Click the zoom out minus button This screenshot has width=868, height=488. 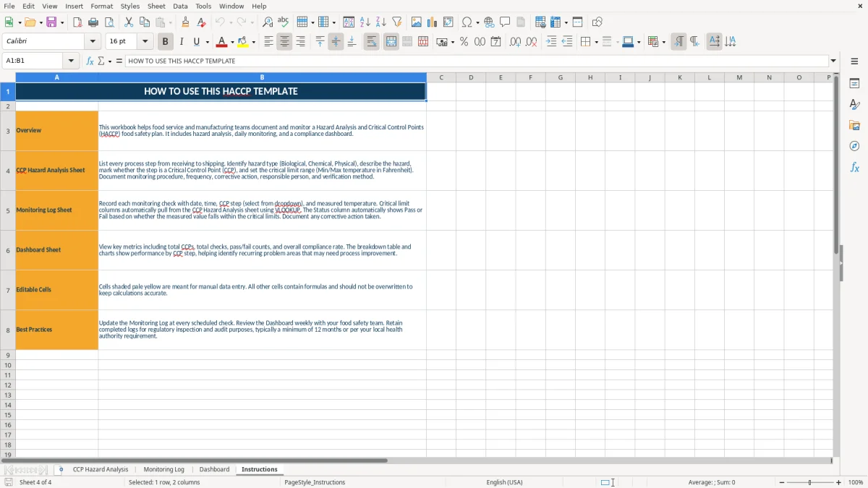click(782, 482)
